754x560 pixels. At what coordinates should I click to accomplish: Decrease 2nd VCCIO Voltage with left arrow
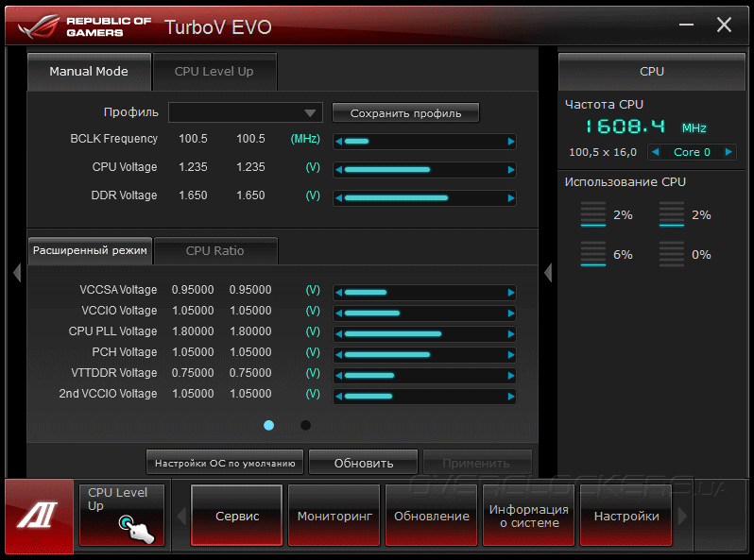[339, 396]
